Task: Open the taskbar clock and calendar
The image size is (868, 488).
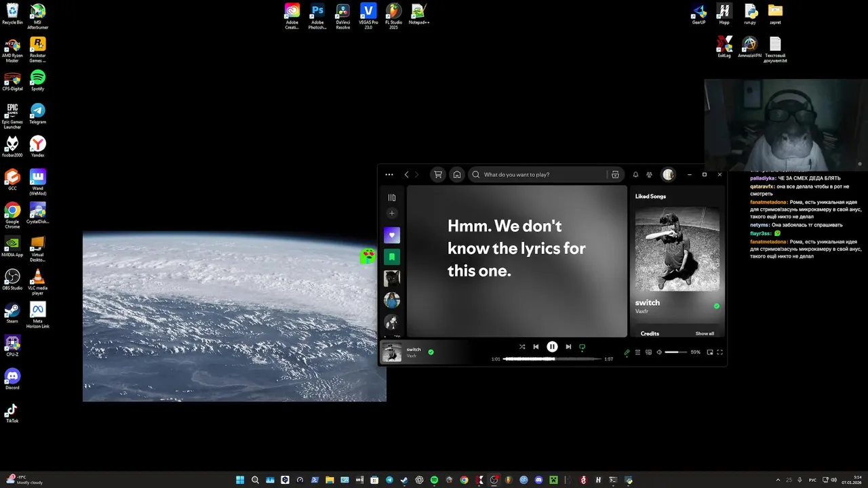Action: point(850,480)
